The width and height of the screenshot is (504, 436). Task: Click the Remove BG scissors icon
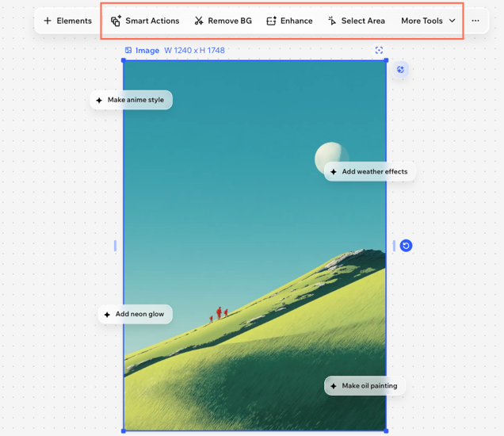199,21
